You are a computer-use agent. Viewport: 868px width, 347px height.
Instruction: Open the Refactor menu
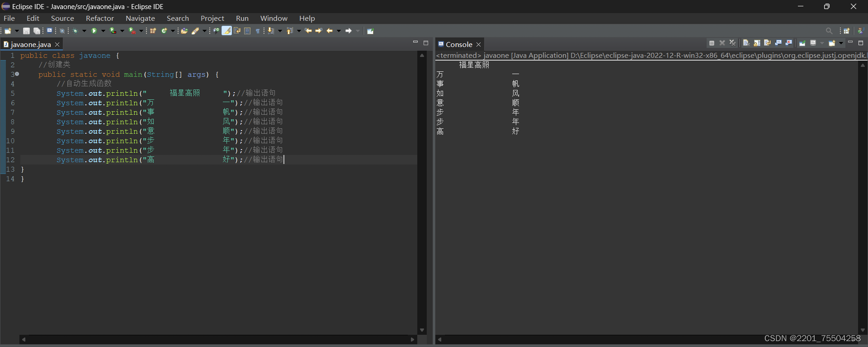(100, 18)
